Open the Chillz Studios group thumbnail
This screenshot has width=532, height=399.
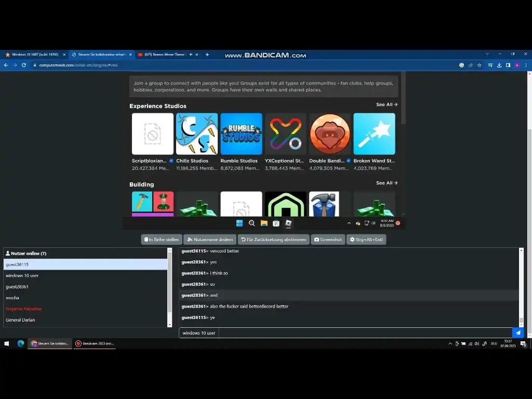pyautogui.click(x=197, y=134)
